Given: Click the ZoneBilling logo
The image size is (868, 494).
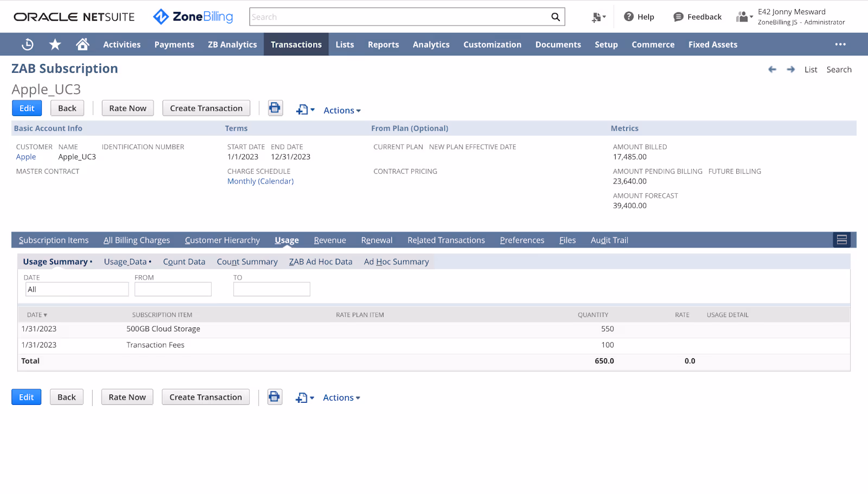Looking at the screenshot, I should point(193,17).
